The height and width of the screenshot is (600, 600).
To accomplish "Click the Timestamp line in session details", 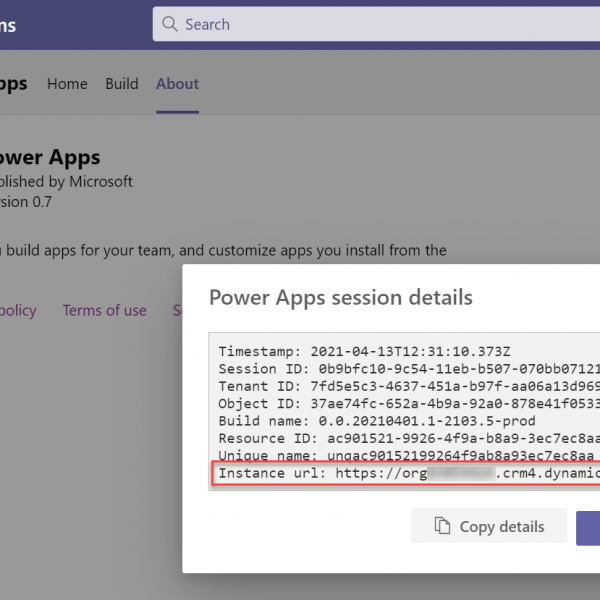I will [x=364, y=352].
